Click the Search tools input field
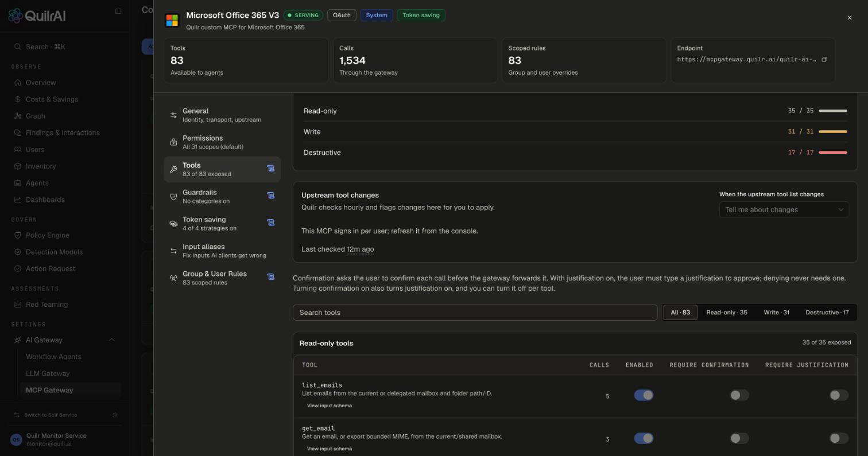Screen dimensions: 868x456 click(475, 313)
